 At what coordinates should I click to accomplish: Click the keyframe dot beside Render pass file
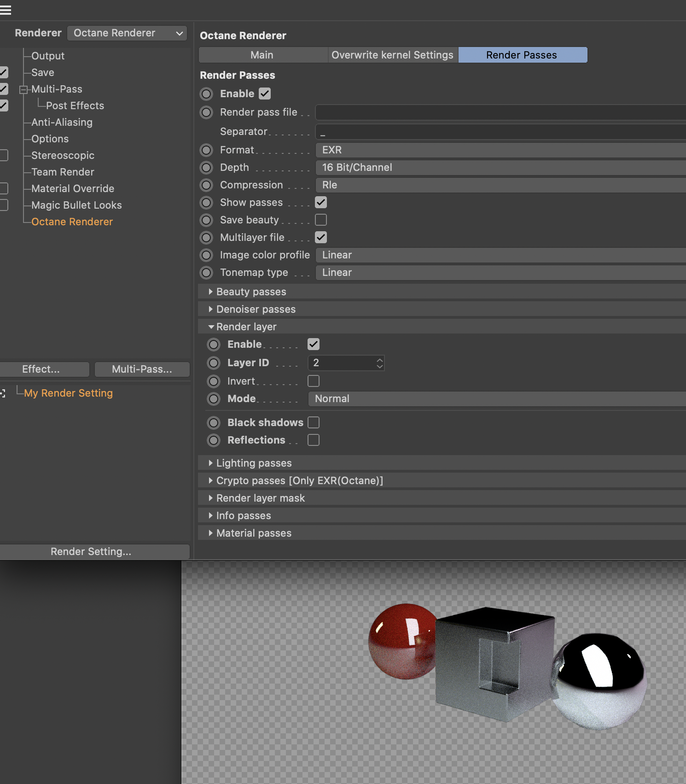click(207, 112)
